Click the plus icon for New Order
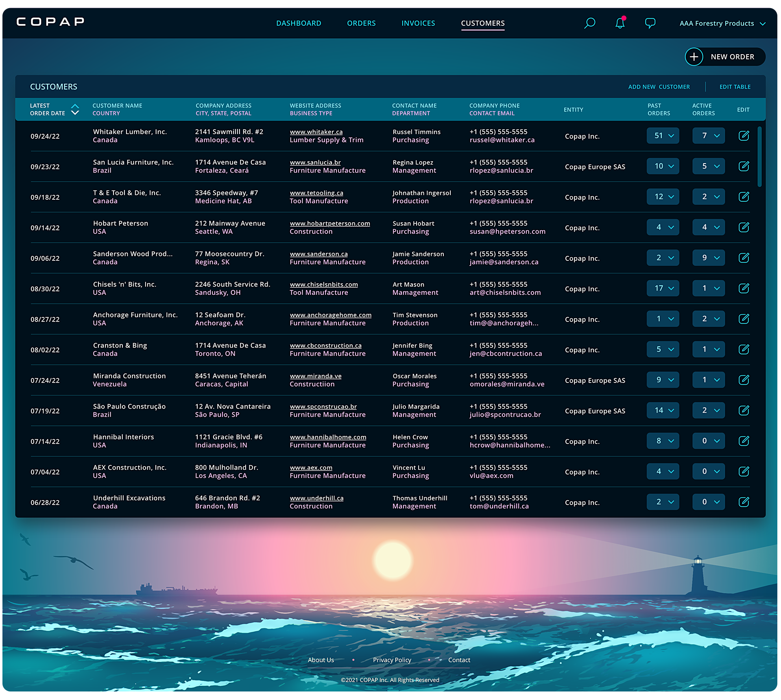Screen dimensions: 781x700 (694, 57)
